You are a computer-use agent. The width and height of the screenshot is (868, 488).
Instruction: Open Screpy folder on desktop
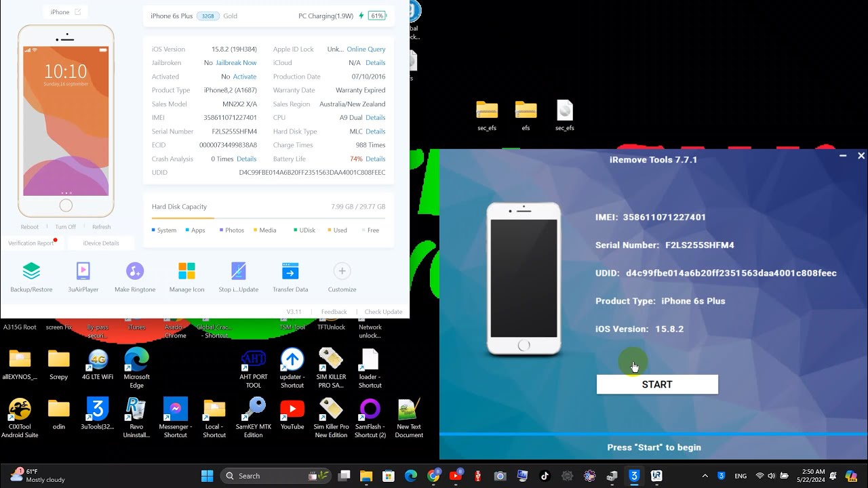[x=59, y=364]
